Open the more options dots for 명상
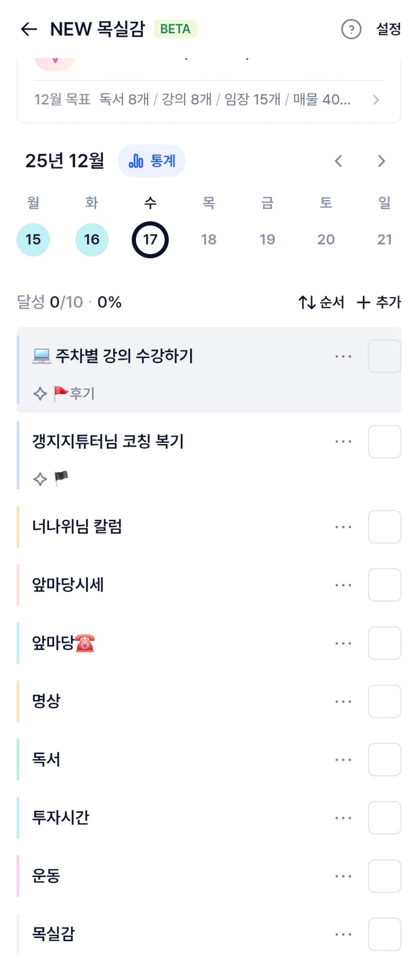The image size is (418, 980). point(343,702)
